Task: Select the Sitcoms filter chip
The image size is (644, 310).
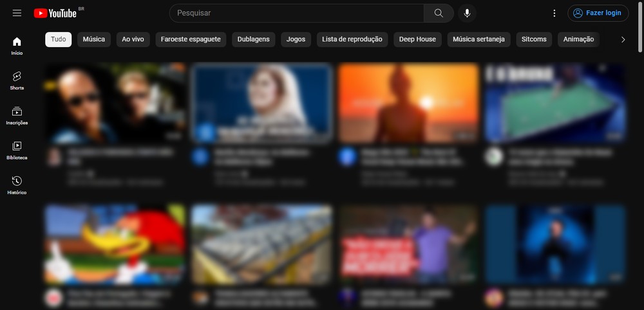Action: click(x=534, y=39)
